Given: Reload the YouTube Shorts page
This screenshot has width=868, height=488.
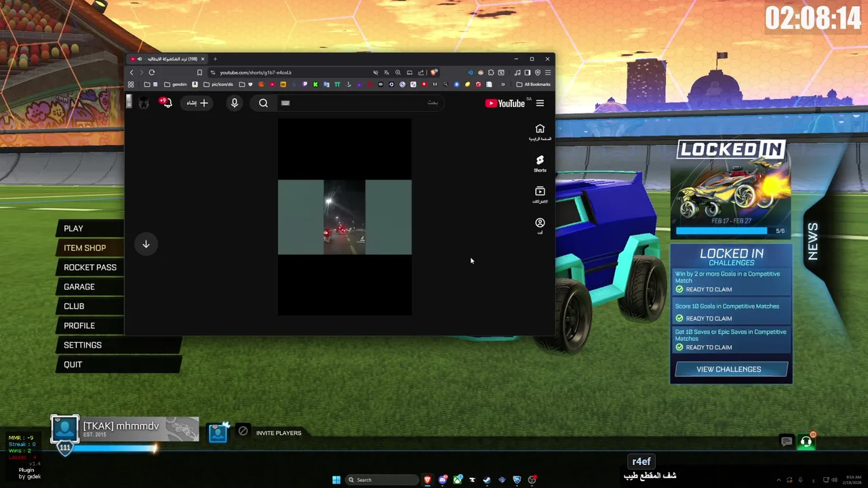Looking at the screenshot, I should click(x=152, y=73).
